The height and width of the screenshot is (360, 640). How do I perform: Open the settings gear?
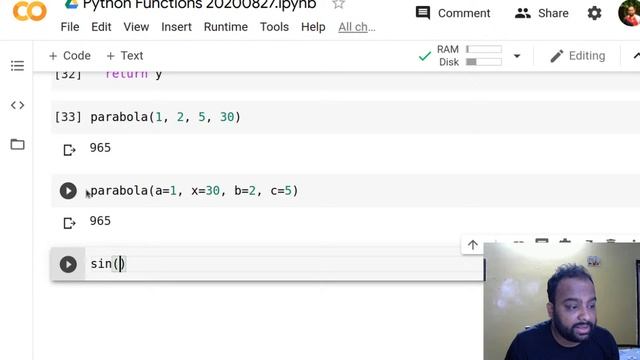[x=594, y=13]
